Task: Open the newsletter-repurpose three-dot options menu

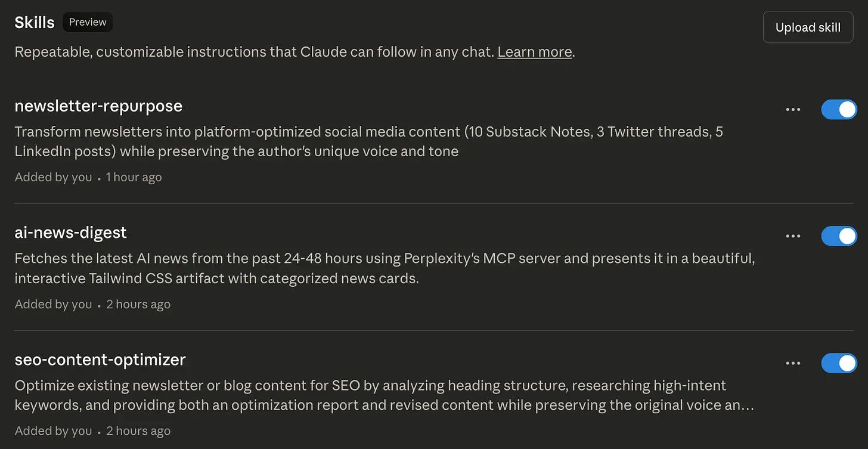Action: pyautogui.click(x=793, y=110)
